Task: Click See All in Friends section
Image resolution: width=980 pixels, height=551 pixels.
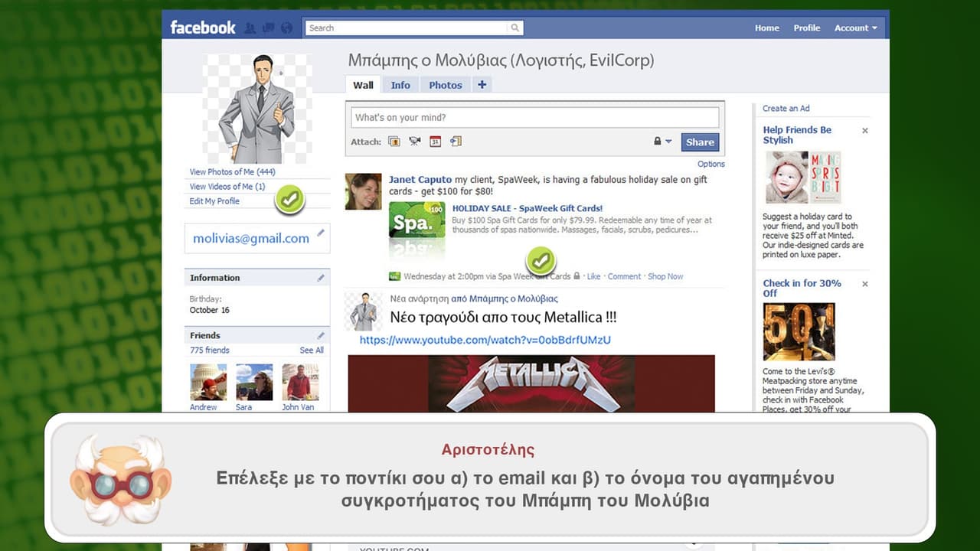Action: (x=312, y=350)
